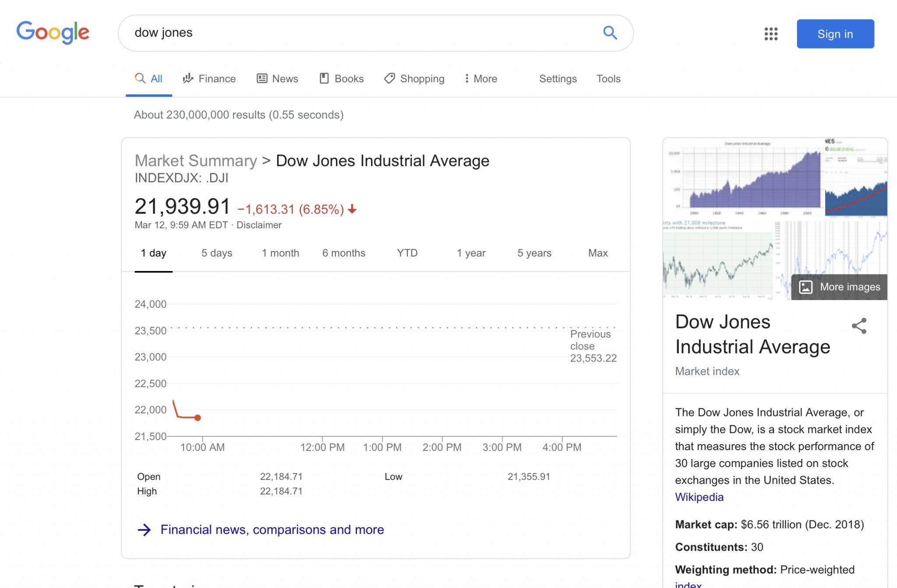Image resolution: width=897 pixels, height=588 pixels.
Task: Select the 1 day chart range
Action: tap(153, 253)
